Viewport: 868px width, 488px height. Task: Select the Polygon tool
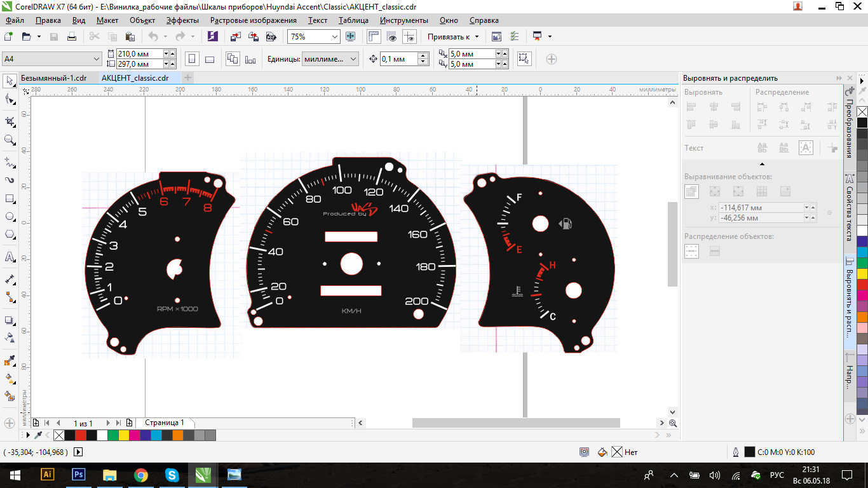(10, 235)
